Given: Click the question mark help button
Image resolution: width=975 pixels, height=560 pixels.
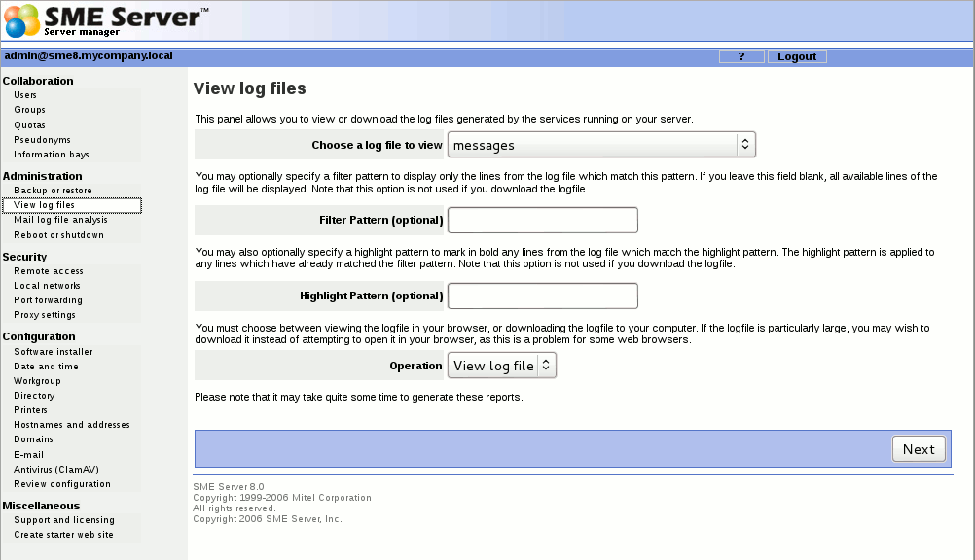Looking at the screenshot, I should point(741,56).
